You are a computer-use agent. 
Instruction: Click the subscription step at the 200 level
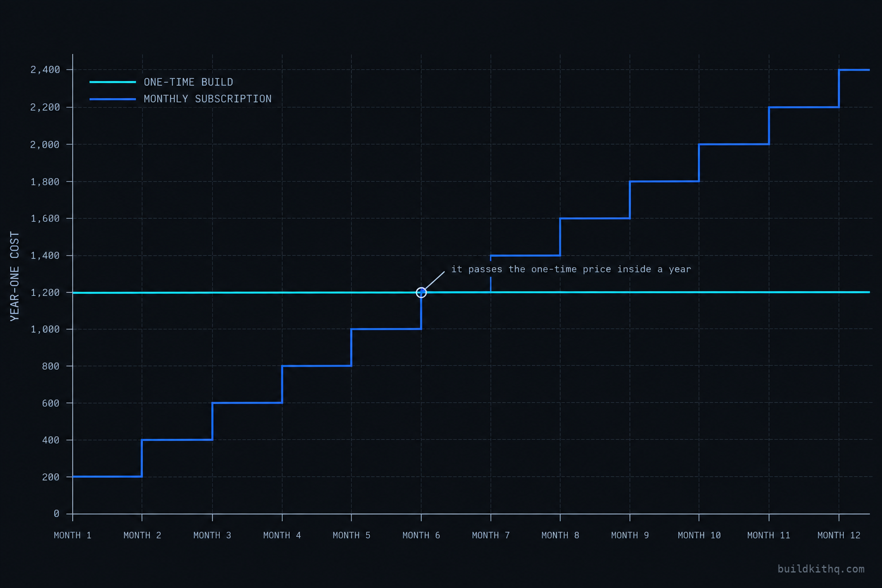[x=107, y=477]
